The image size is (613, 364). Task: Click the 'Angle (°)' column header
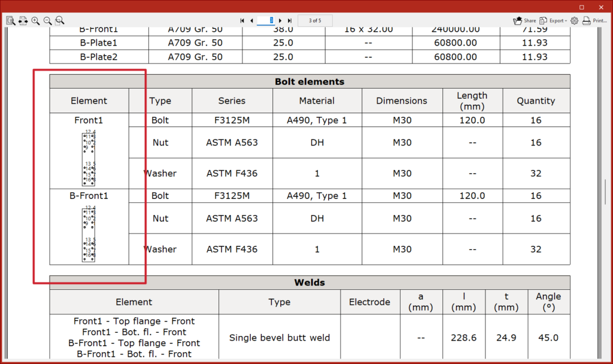click(548, 302)
